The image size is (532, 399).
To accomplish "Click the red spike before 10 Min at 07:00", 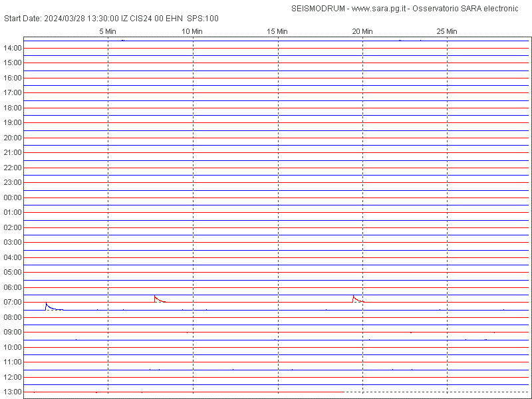I will [160, 299].
